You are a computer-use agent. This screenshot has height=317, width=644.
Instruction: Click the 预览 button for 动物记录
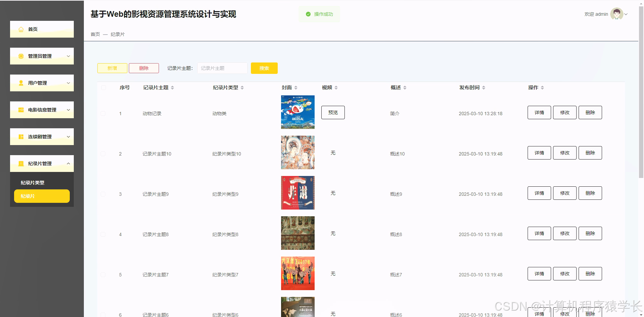pos(333,112)
